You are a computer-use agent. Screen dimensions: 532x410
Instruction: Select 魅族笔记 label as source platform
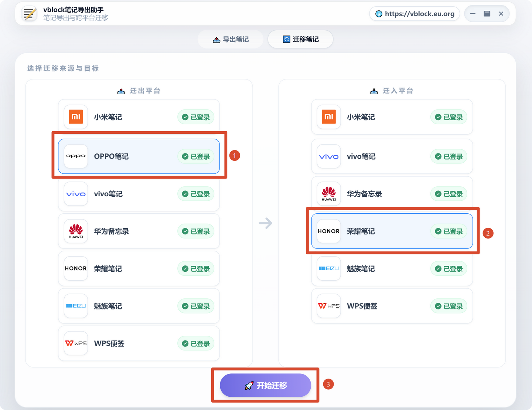click(108, 306)
